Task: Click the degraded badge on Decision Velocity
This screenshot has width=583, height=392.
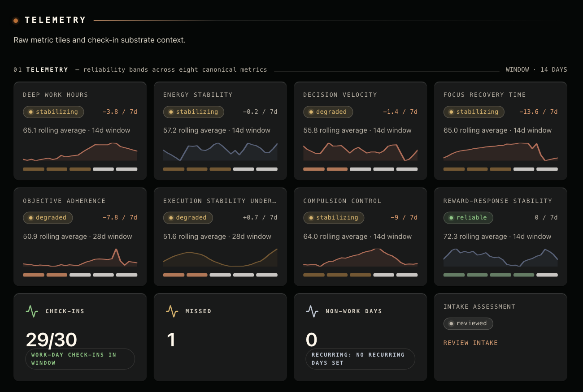Action: 328,112
